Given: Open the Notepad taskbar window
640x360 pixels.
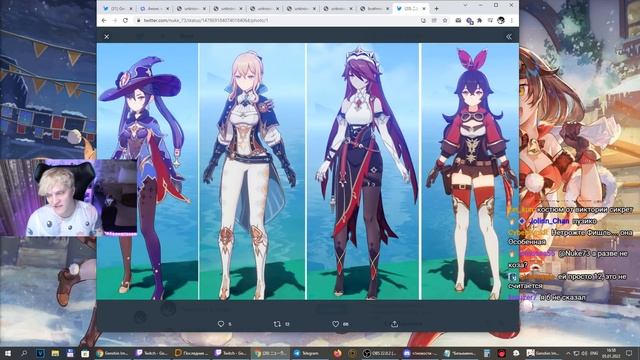Looking at the screenshot, I should pyautogui.click(x=460, y=353).
